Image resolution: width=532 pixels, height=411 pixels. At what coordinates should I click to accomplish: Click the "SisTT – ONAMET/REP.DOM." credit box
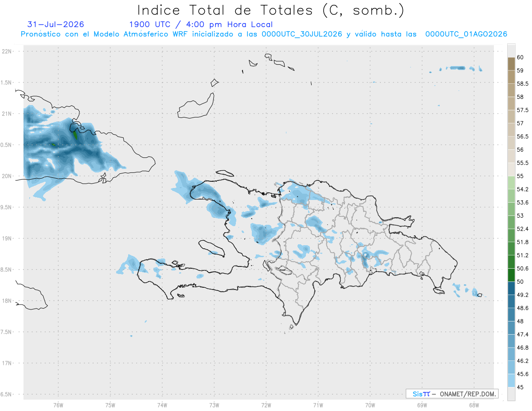[452, 394]
